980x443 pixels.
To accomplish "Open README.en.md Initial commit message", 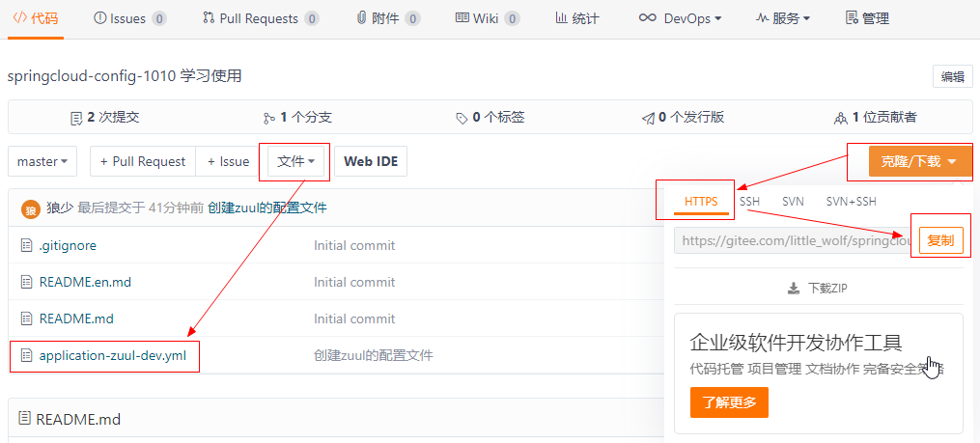I will pyautogui.click(x=354, y=282).
